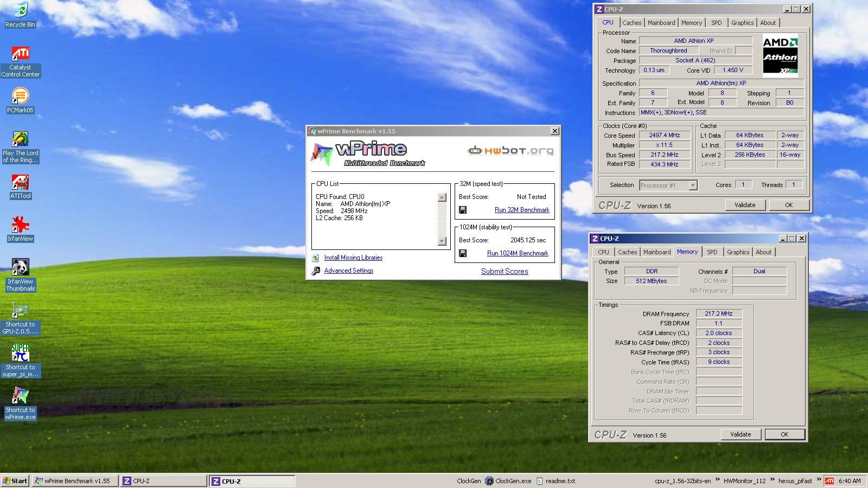This screenshot has width=868, height=488.
Task: Select the PCMark05 desktop shortcut
Action: (20, 100)
